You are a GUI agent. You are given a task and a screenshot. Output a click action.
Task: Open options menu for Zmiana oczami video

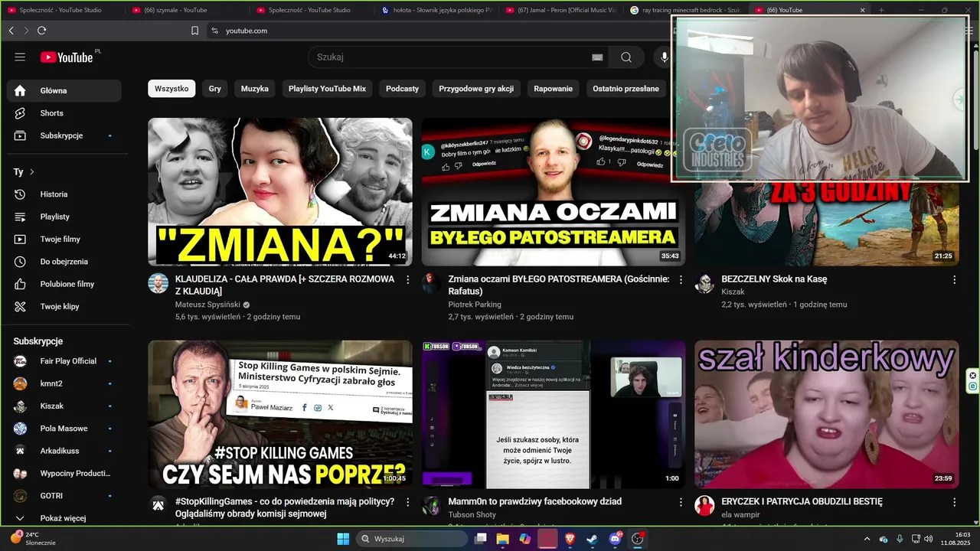681,280
